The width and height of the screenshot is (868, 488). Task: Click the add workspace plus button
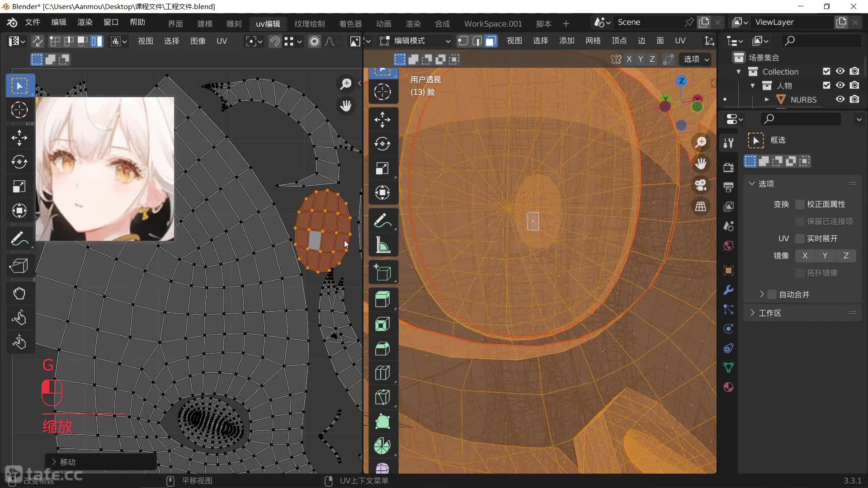[566, 23]
